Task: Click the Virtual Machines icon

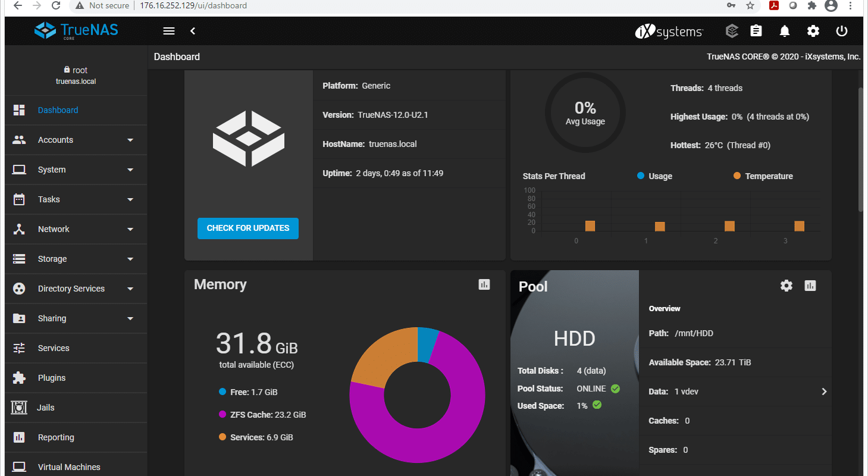Action: 19,467
